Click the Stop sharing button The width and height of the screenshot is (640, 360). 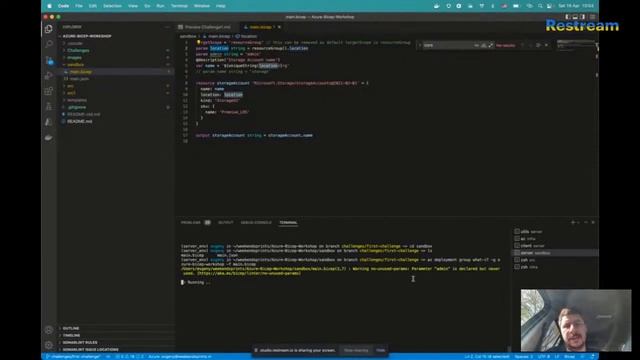coord(356,350)
